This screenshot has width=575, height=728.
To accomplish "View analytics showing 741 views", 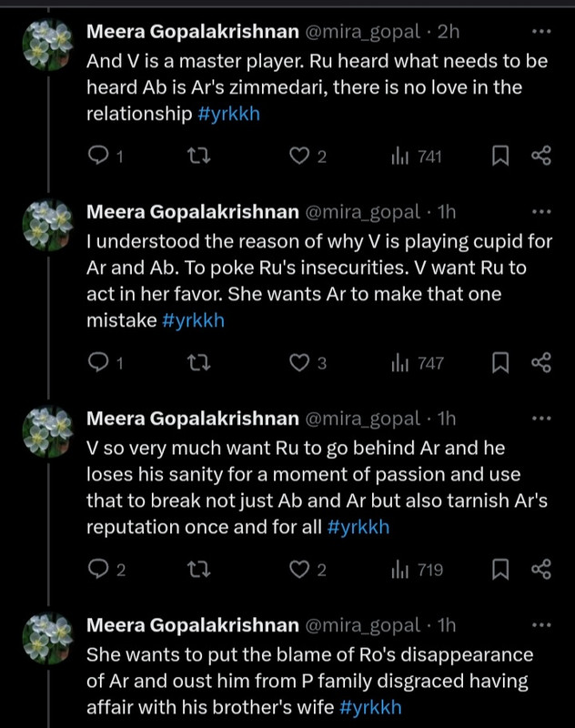I will click(x=419, y=157).
